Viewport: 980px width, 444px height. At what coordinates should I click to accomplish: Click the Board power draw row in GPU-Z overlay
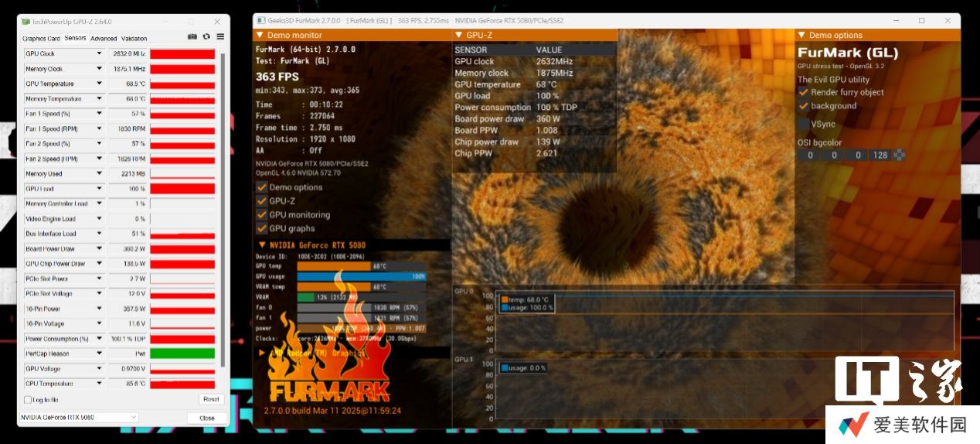[x=534, y=119]
